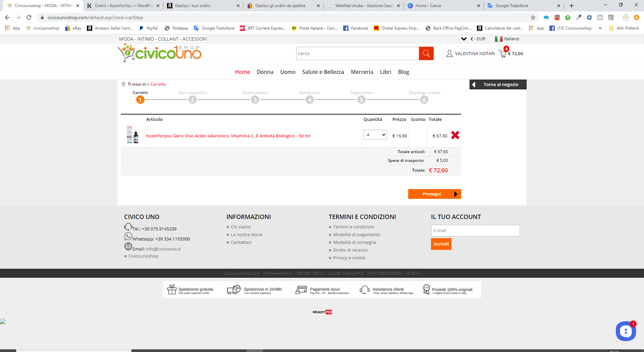Open the Uomo menu
Viewport: 644px width, 352px height.
coord(288,72)
